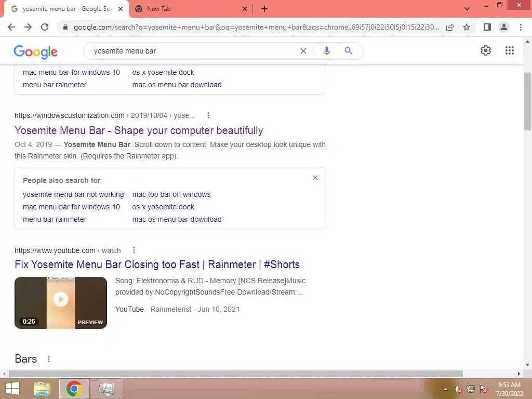Click into the Google search field

193,51
